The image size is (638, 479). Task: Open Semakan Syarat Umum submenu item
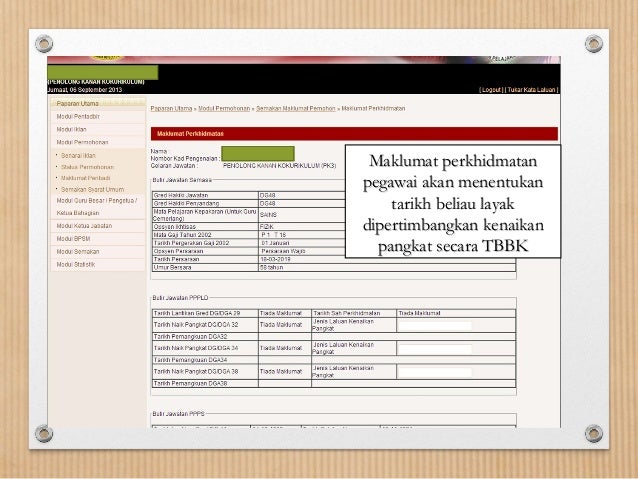click(x=92, y=190)
